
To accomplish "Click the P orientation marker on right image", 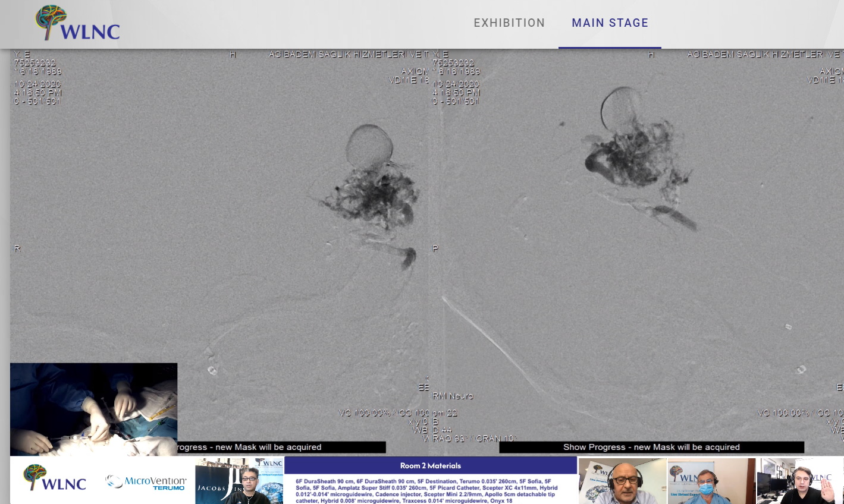I will (x=435, y=248).
